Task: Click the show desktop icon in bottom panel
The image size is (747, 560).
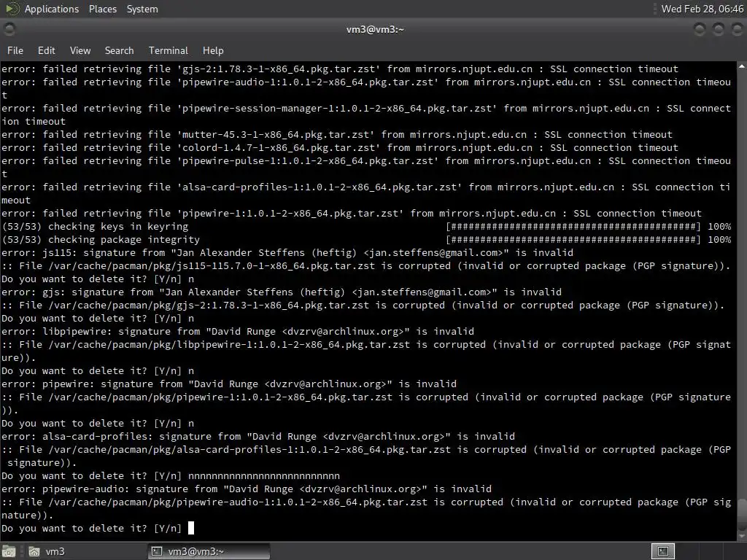Action: click(9, 551)
